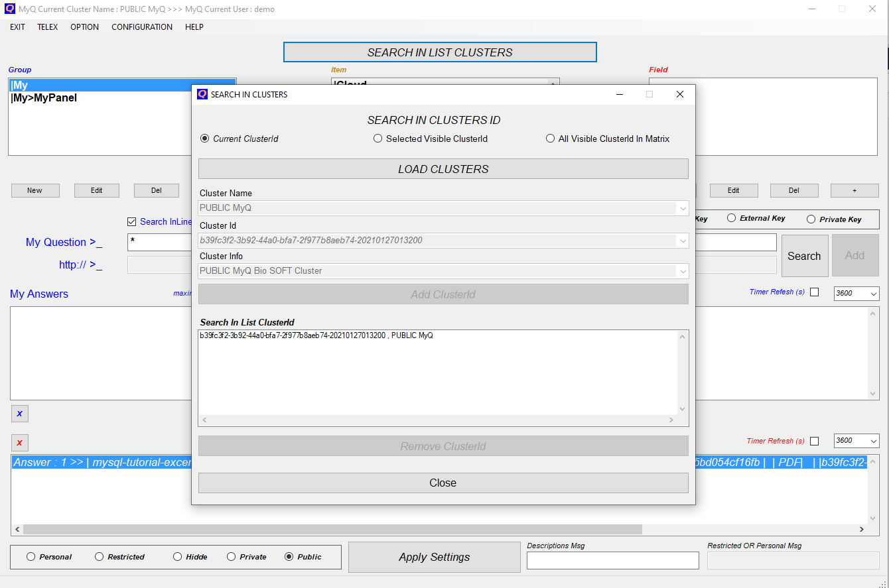Viewport: 889px width, 588px height.
Task: Expand the Cluster Name dropdown
Action: [x=683, y=208]
